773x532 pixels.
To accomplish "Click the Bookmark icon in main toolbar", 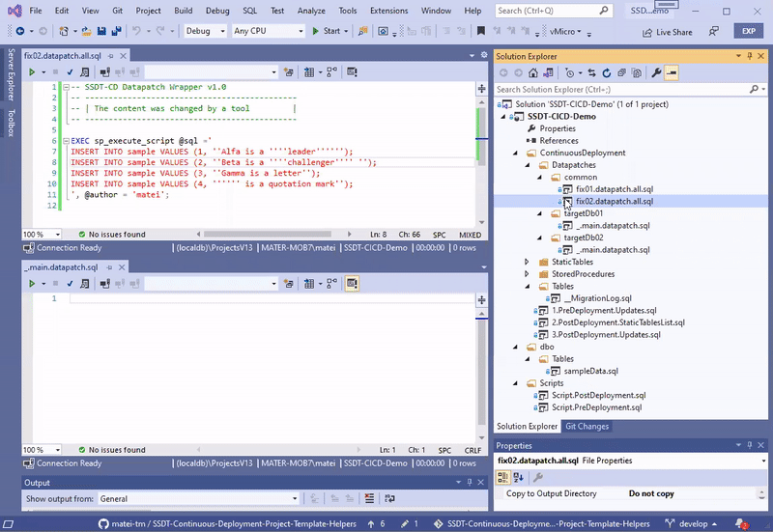I will click(480, 31).
